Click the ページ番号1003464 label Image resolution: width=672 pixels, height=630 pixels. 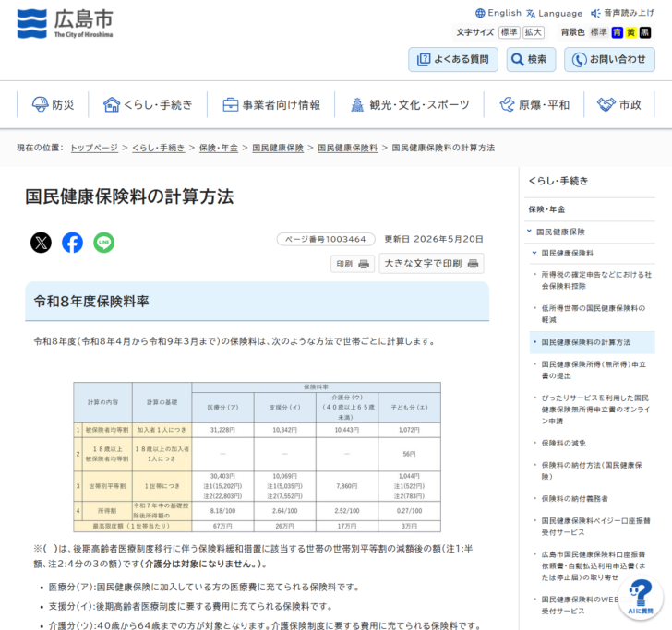(326, 239)
